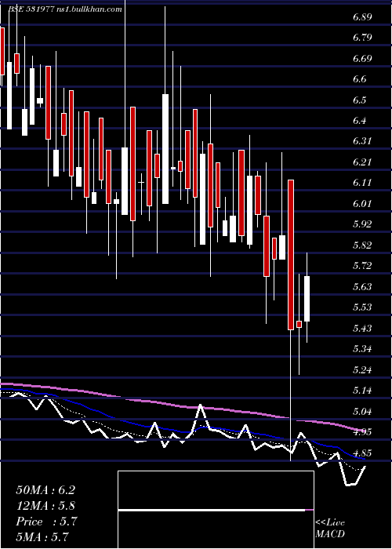Screen dimensions: 392x549
Task: Click the 6.79 price axis label
Action: pos(362,38)
